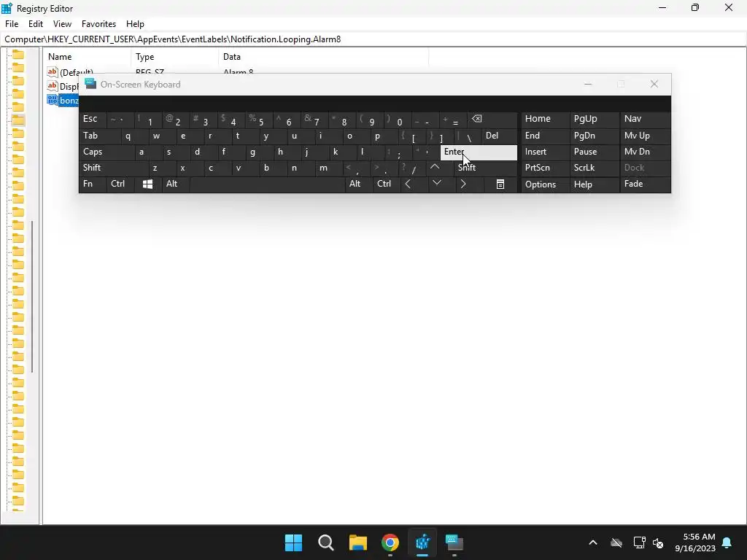This screenshot has height=560, width=747.
Task: Open On-Screen Keyboard Options
Action: (544, 184)
